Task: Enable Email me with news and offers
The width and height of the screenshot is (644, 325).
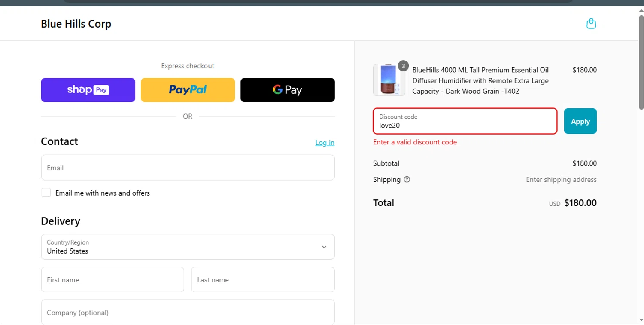Action: tap(46, 193)
